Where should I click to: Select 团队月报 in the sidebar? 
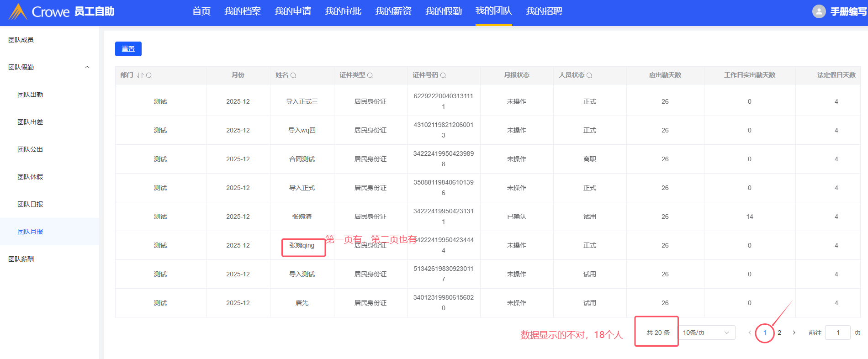[30, 232]
